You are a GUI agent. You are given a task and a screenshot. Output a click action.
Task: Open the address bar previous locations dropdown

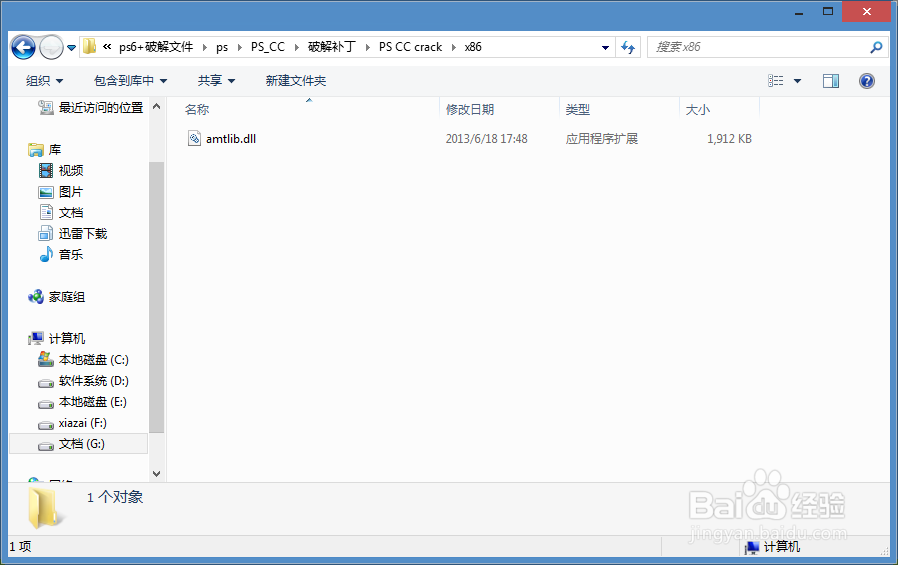(x=605, y=48)
